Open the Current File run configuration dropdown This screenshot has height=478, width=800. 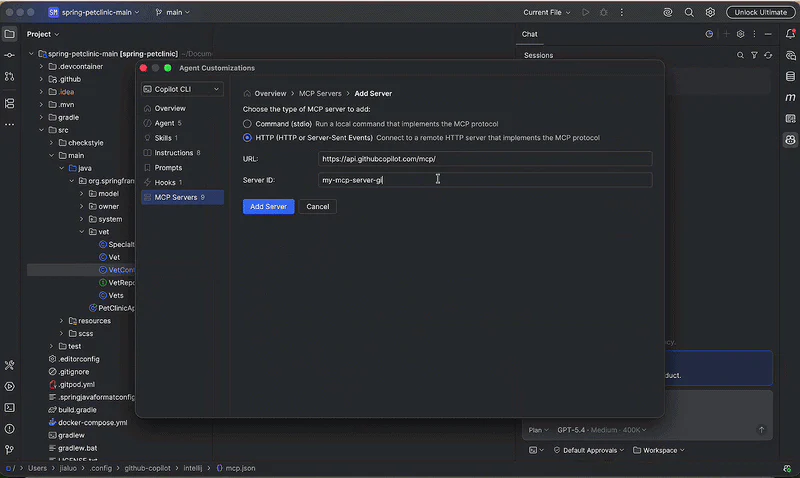(x=546, y=12)
